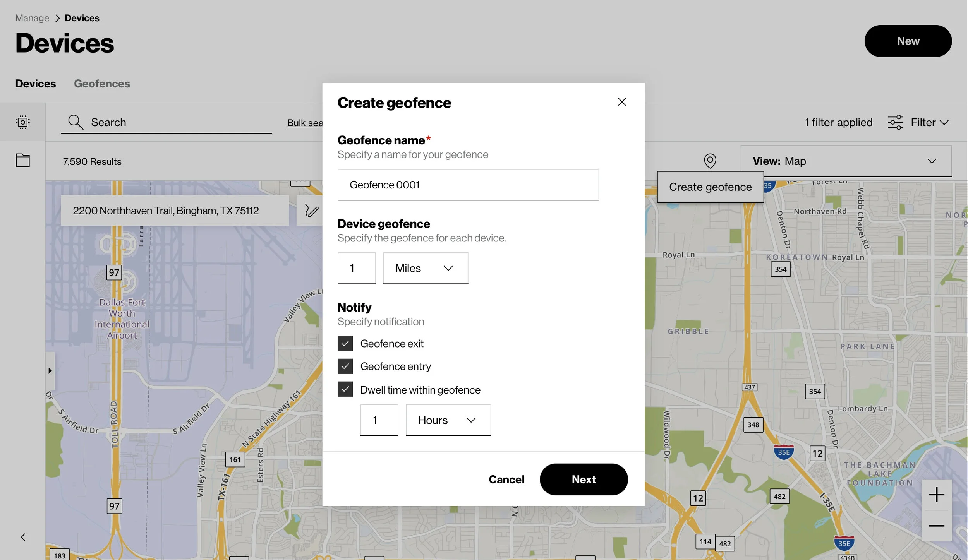The width and height of the screenshot is (968, 560).
Task: Uncheck the Geofence exit notification
Action: [x=345, y=343]
